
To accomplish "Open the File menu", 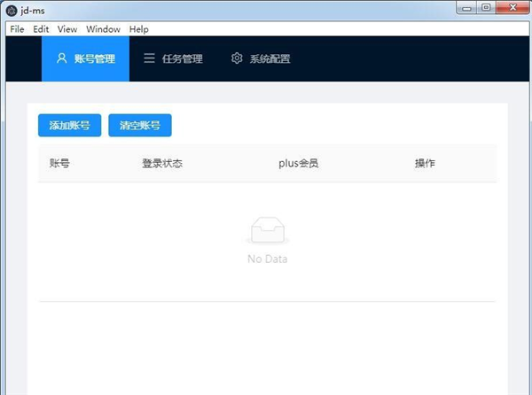I will [x=17, y=29].
